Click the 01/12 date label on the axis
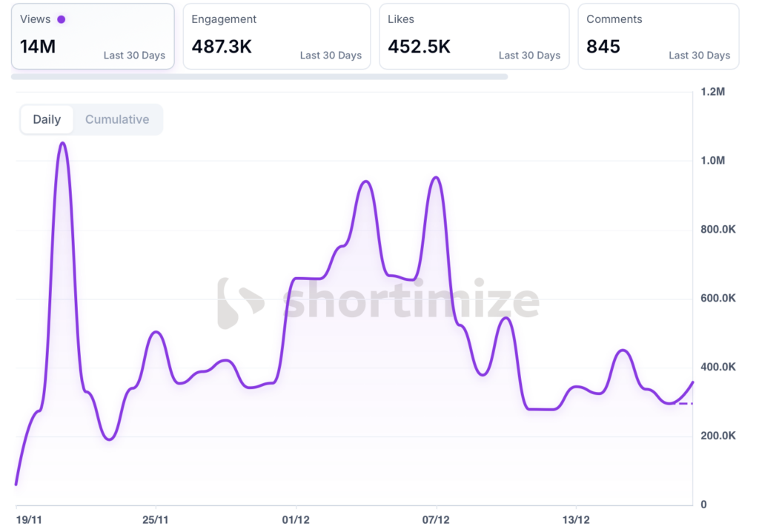 296,519
